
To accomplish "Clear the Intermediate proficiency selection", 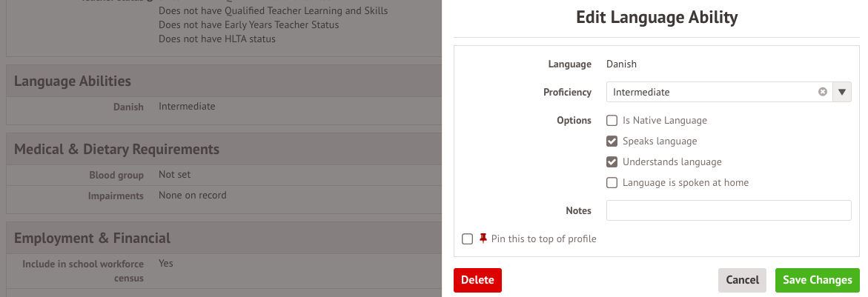I will 822,92.
